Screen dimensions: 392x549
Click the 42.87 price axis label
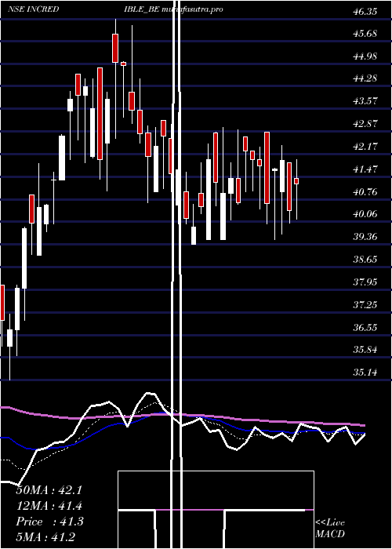365,124
